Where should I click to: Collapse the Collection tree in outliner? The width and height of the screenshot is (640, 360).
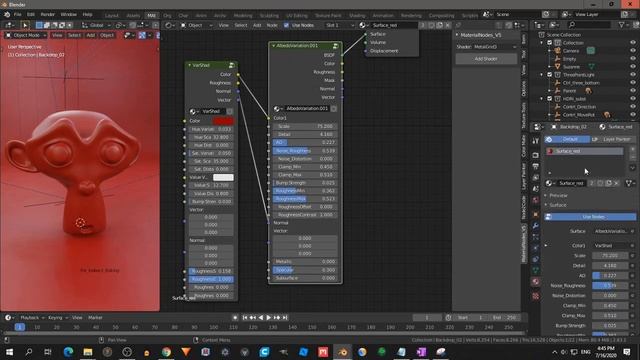pos(542,43)
